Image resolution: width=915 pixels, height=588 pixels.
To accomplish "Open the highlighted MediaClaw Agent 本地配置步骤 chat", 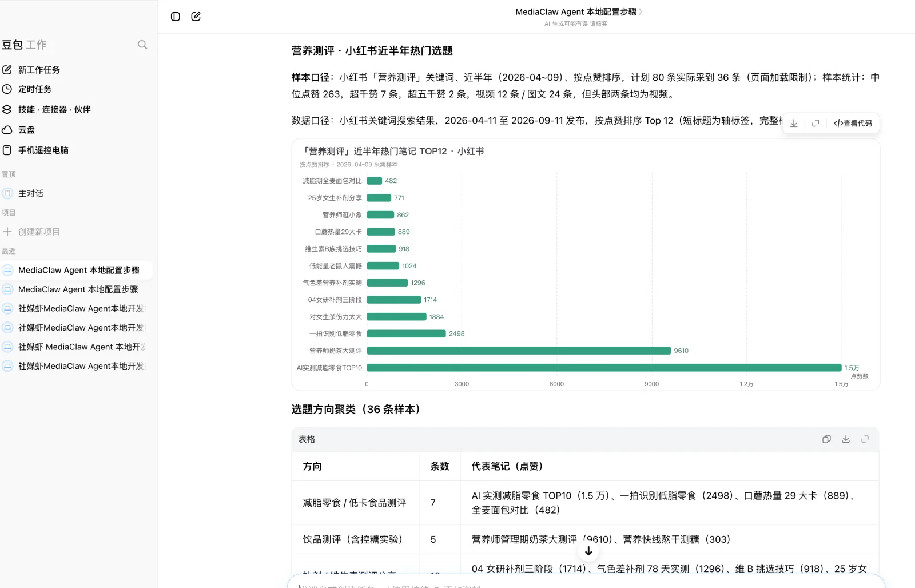I will (x=77, y=270).
